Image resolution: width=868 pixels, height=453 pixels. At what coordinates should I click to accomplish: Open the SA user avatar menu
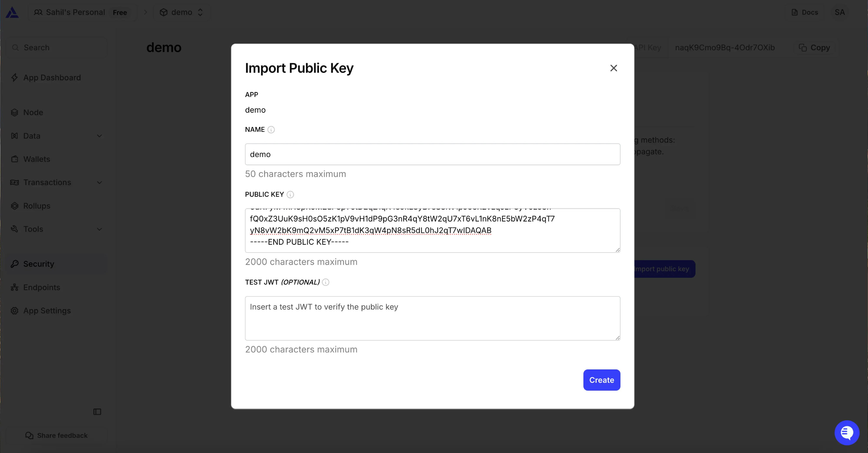pyautogui.click(x=839, y=12)
